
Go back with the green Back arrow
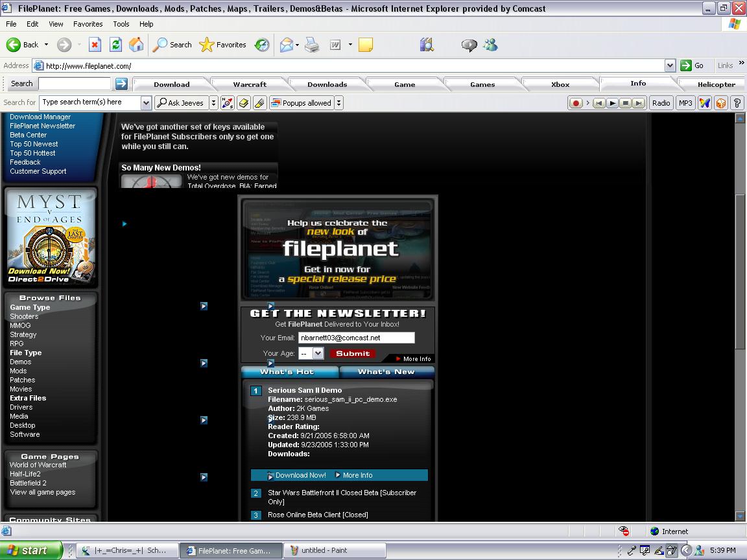(x=23, y=45)
